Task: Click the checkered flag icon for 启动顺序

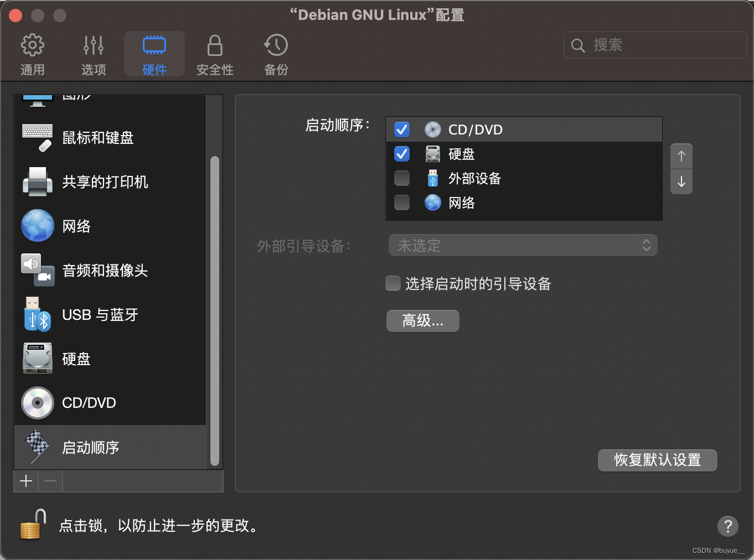Action: click(x=38, y=447)
